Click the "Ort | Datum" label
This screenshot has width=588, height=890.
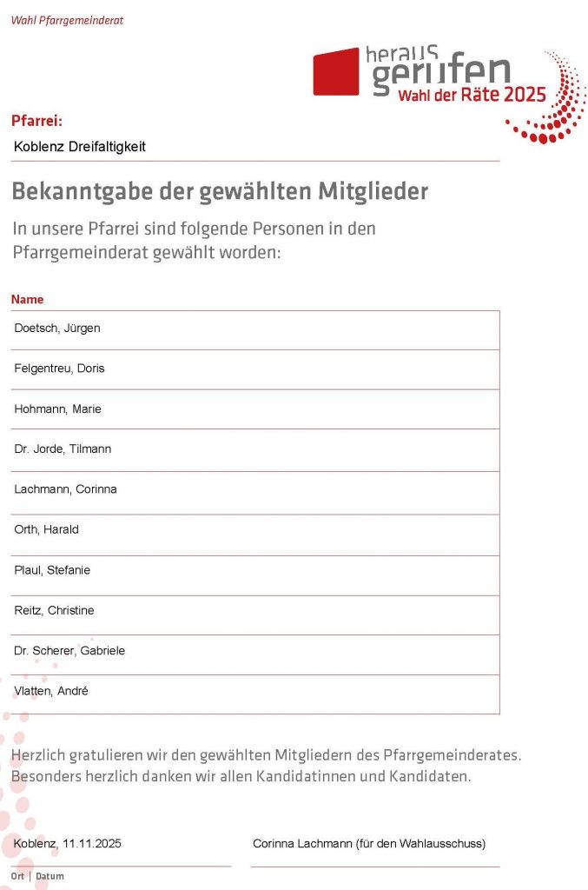37,876
